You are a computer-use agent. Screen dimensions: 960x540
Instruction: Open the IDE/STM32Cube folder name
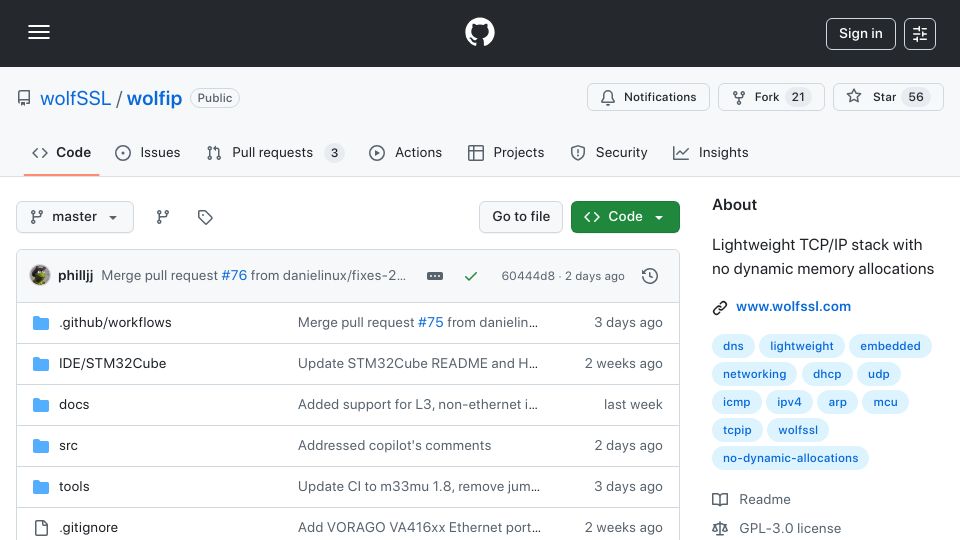[113, 364]
